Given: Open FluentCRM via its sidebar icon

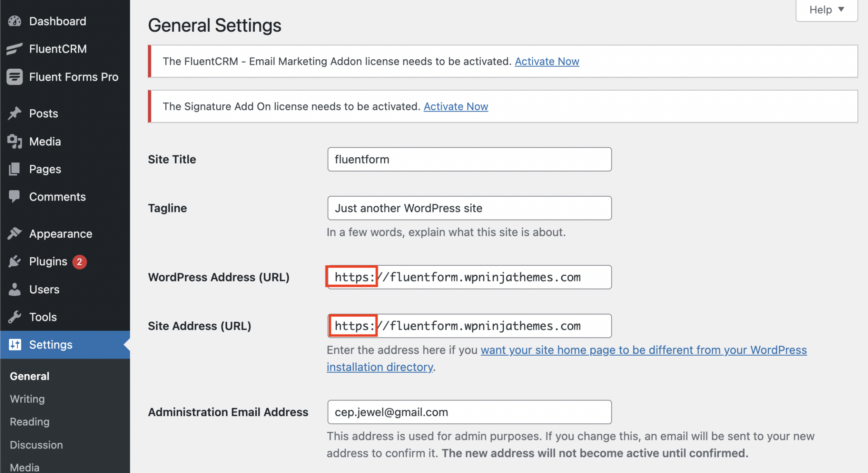Looking at the screenshot, I should click(14, 49).
